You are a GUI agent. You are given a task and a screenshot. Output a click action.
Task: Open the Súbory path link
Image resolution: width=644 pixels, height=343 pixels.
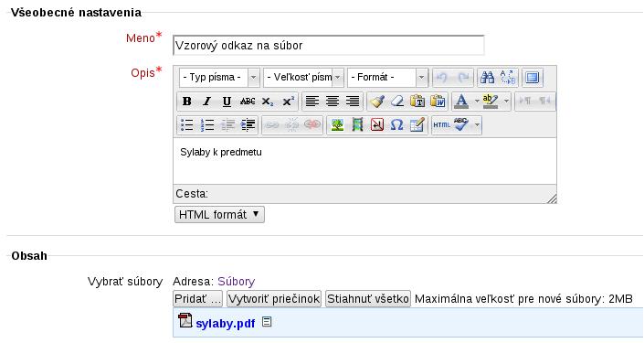click(x=237, y=282)
